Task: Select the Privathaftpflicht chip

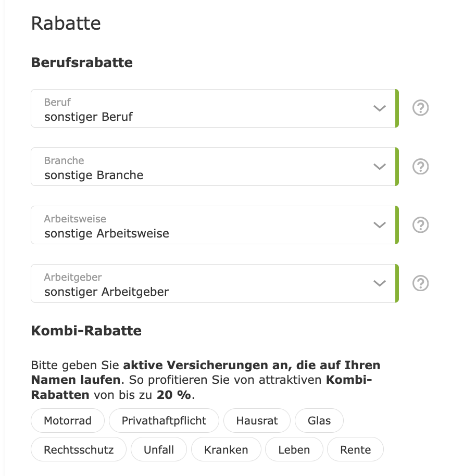Action: (164, 420)
